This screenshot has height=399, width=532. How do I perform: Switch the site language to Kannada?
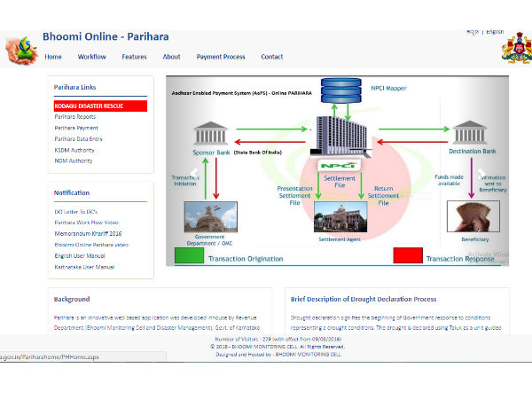pos(473,32)
